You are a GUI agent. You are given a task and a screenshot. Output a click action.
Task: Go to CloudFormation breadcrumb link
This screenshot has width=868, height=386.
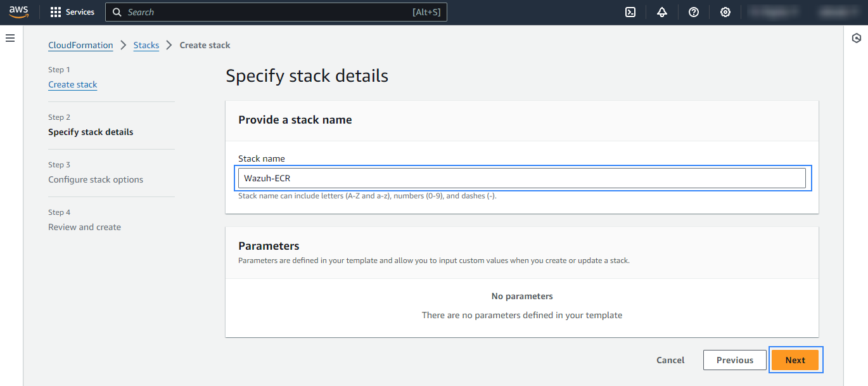click(80, 45)
